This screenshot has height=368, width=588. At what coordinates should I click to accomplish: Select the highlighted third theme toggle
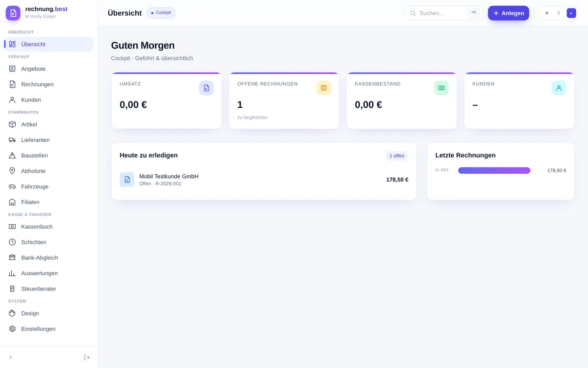(571, 13)
